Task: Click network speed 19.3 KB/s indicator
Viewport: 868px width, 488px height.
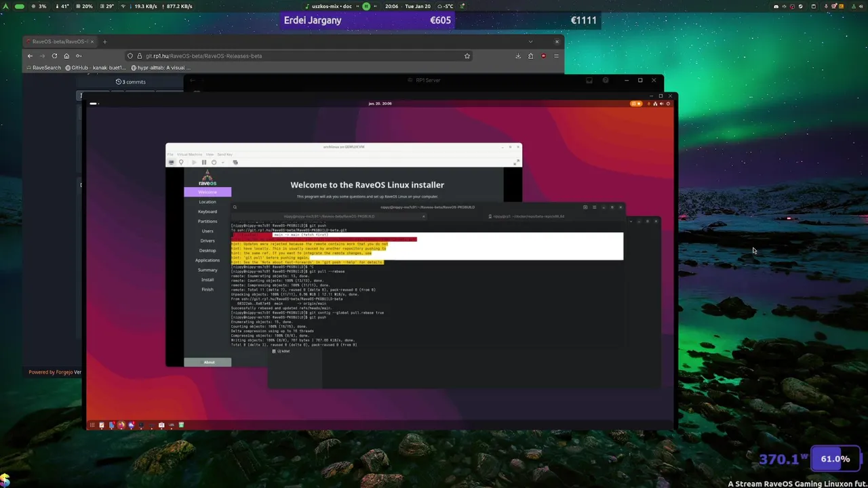Action: [x=142, y=6]
